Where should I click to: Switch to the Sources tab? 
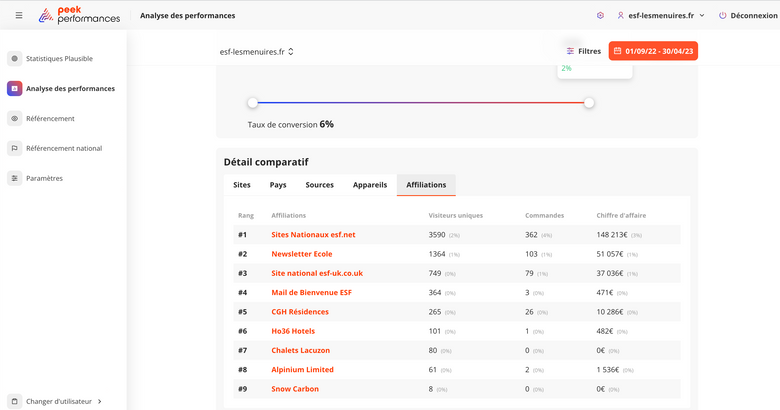pos(319,185)
